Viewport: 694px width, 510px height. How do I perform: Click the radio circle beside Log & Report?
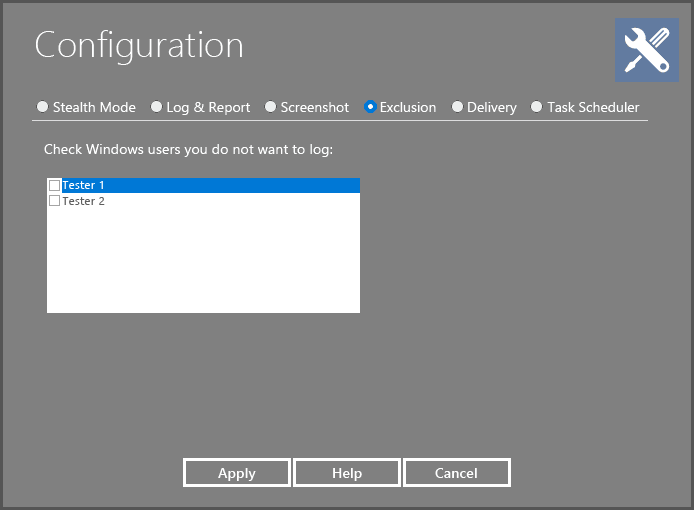(156, 107)
